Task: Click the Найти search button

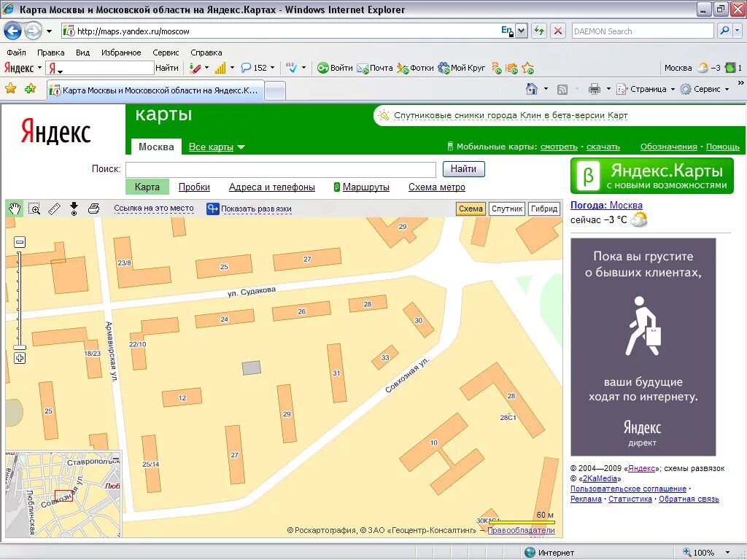Action: pos(463,169)
